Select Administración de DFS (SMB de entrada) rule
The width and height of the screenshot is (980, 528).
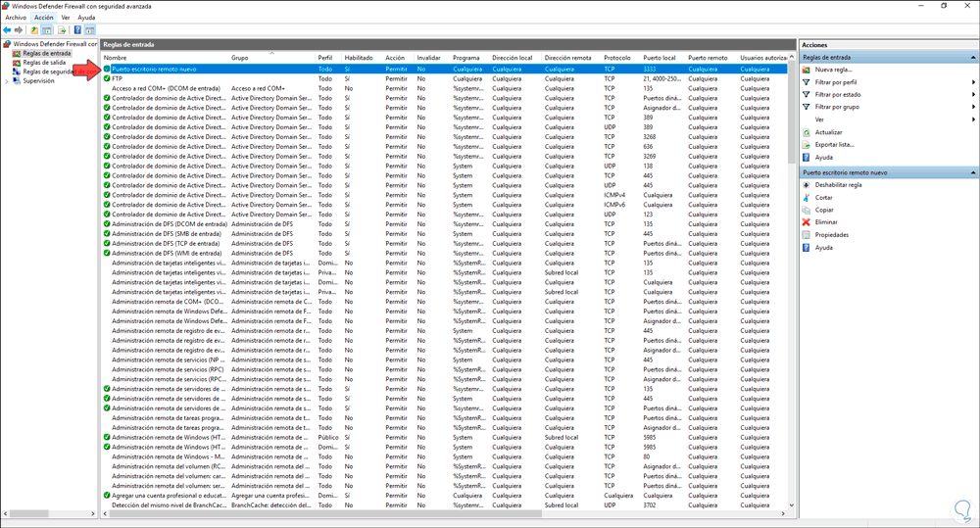[x=167, y=234]
